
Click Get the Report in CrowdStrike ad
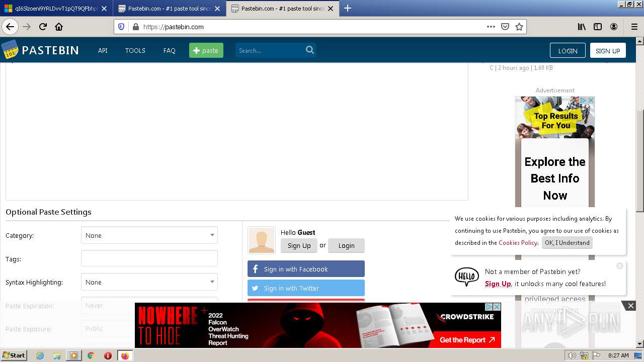coord(466,340)
